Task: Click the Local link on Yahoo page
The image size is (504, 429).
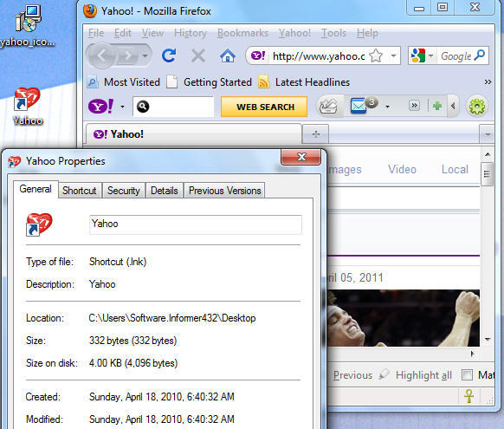Action: pyautogui.click(x=455, y=169)
